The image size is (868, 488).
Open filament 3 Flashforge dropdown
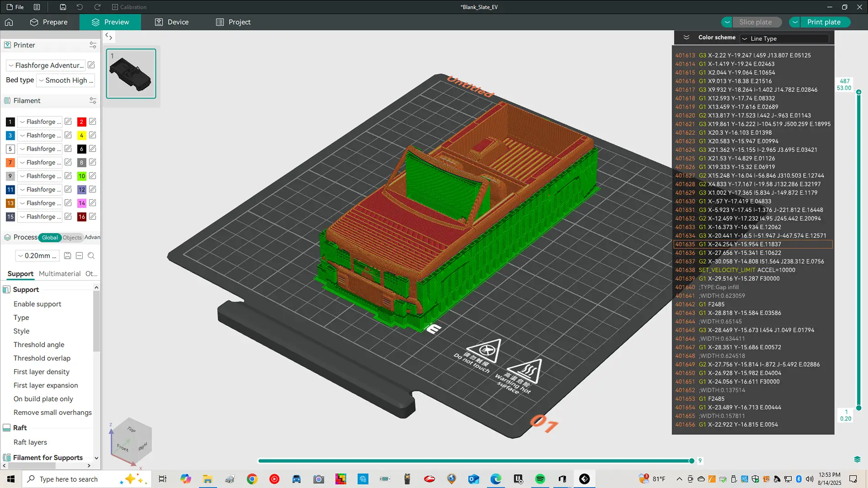tap(40, 135)
